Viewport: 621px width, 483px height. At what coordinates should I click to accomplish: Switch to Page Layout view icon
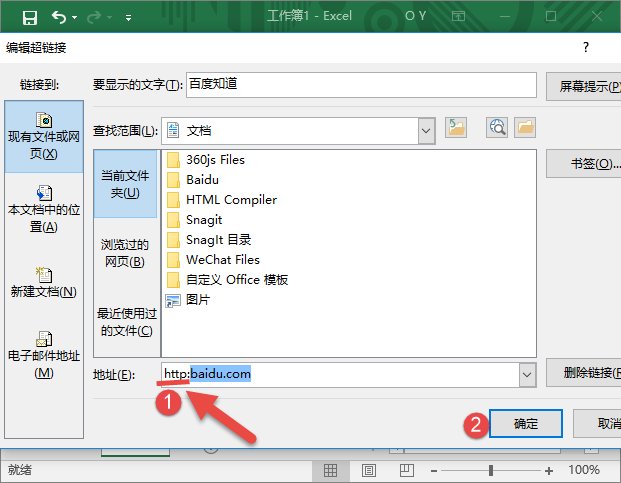pos(369,470)
